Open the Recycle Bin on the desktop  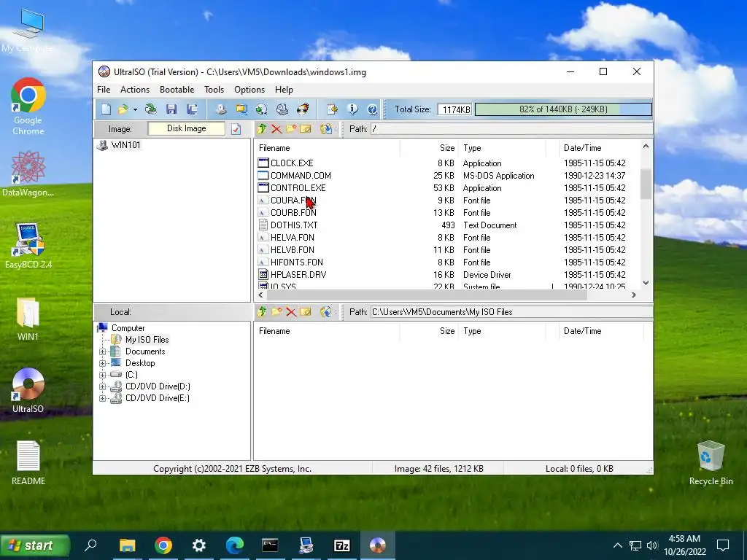click(x=711, y=463)
